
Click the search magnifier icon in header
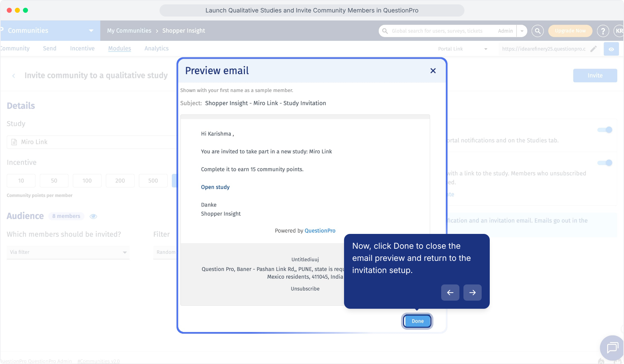coord(538,31)
